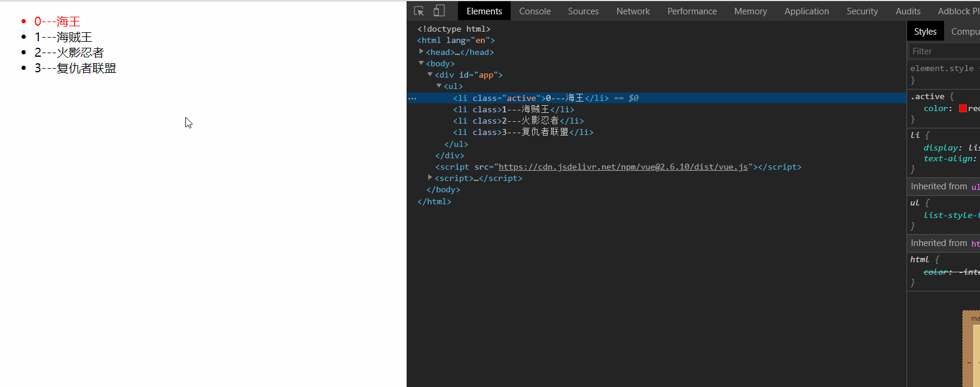980x387 pixels.
Task: Click page list item 2---火影忍者
Action: click(x=69, y=53)
